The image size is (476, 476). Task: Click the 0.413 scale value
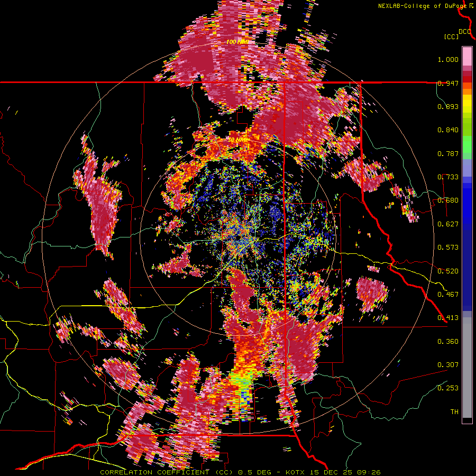[448, 318]
